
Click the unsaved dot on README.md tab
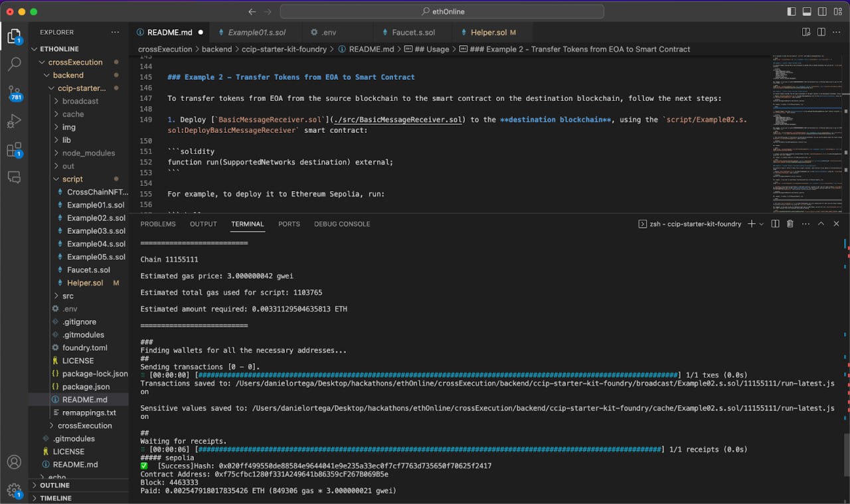coord(201,32)
